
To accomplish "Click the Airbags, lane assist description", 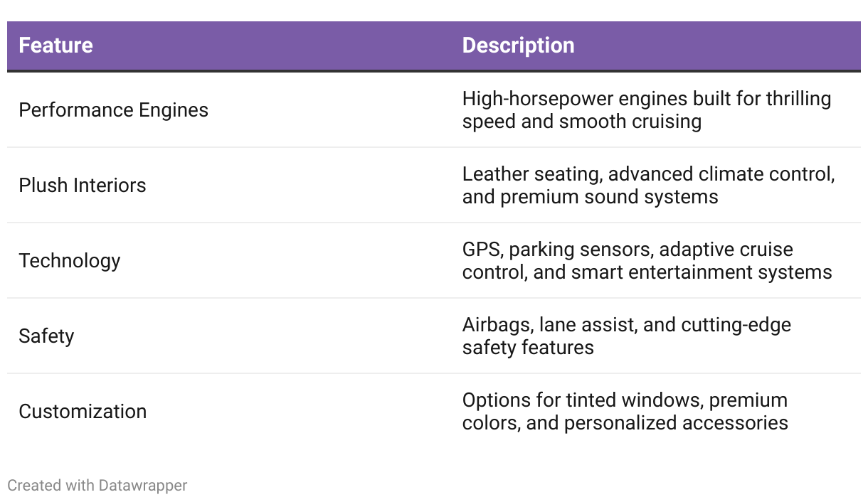I will tap(626, 325).
